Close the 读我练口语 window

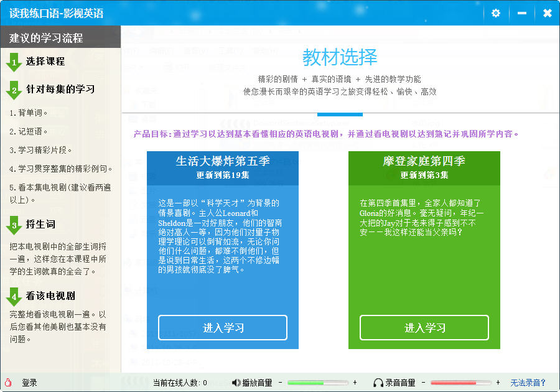(547, 13)
